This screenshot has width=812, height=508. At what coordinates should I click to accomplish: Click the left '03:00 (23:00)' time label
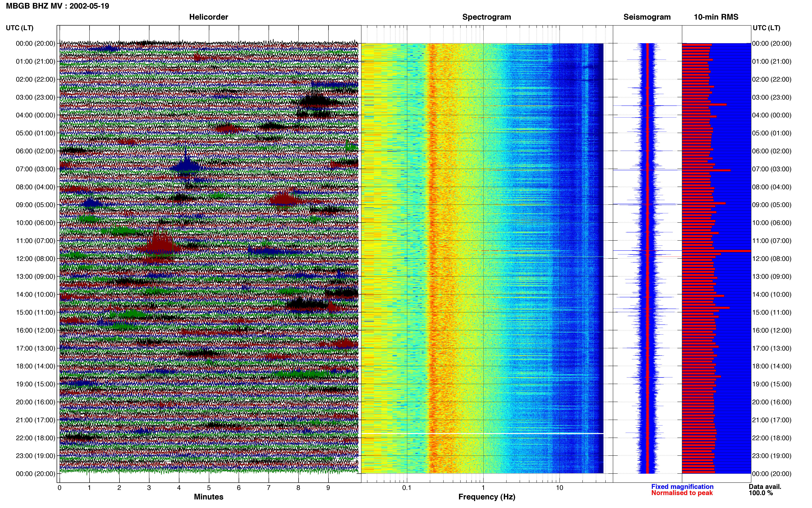(35, 97)
